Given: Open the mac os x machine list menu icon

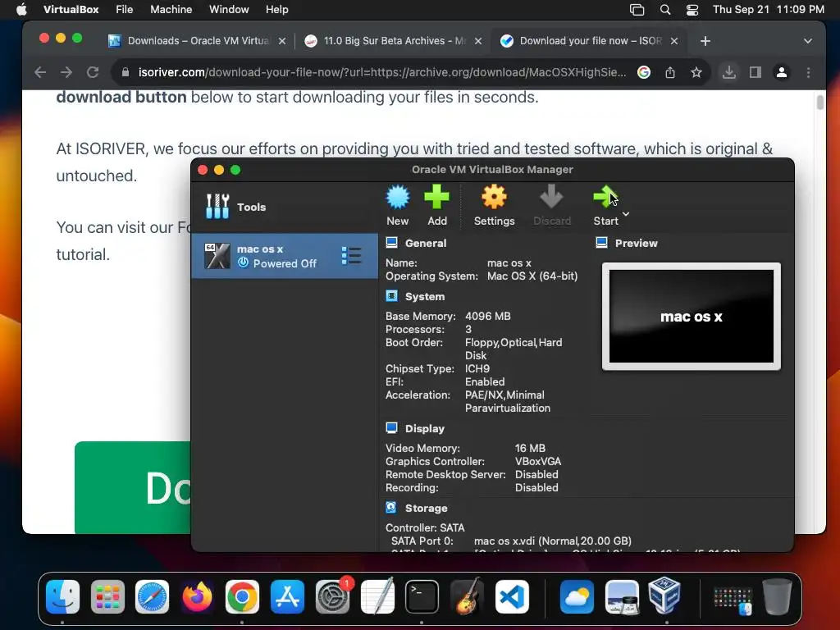Looking at the screenshot, I should point(351,256).
